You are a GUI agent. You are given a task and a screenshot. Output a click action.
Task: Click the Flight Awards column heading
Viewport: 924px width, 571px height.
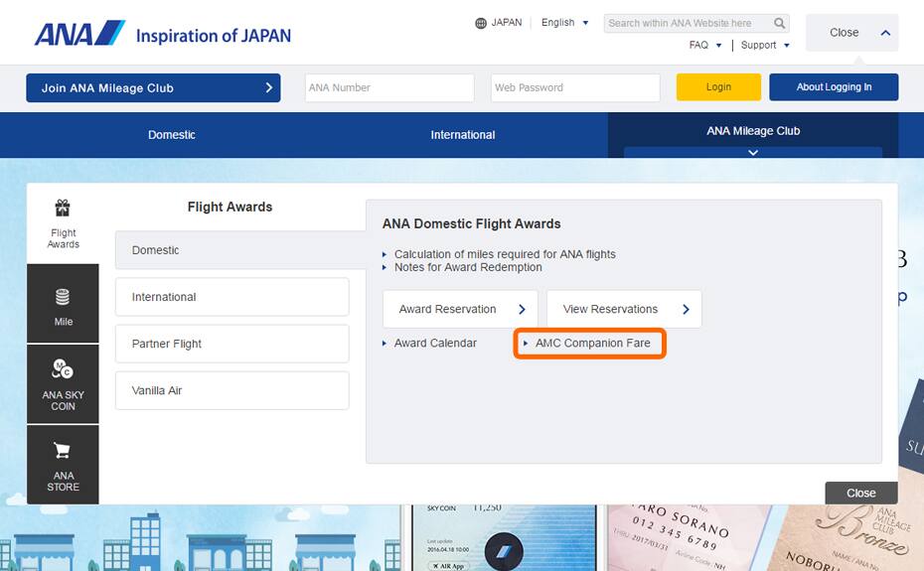(x=230, y=207)
